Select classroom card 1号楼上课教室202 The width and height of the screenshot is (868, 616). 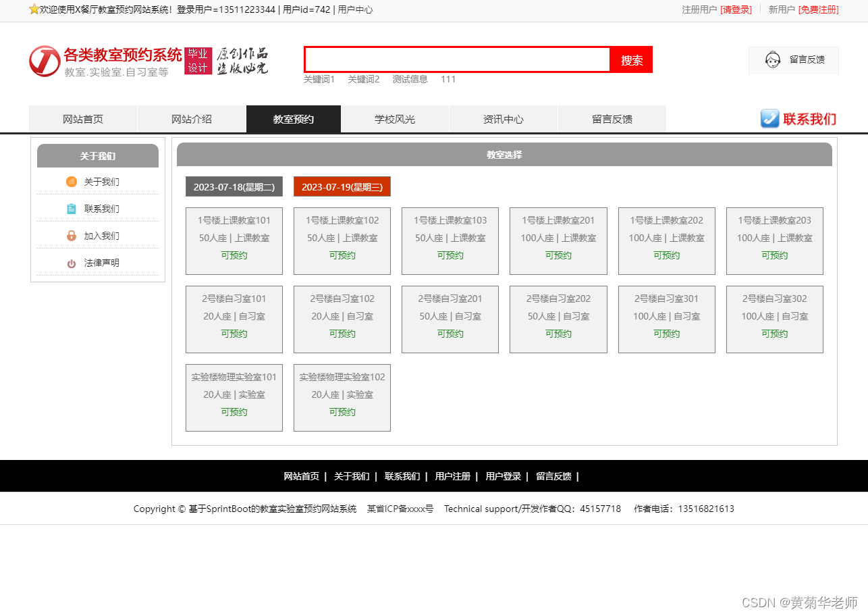pyautogui.click(x=667, y=241)
